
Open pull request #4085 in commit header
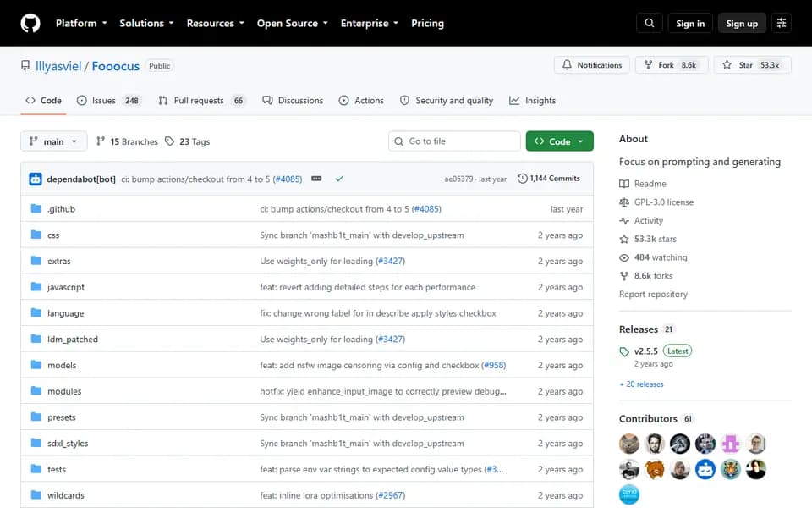point(288,179)
